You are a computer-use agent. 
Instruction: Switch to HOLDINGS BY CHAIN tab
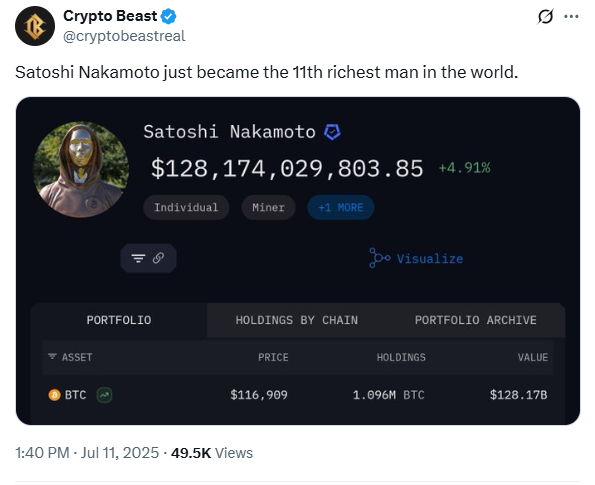click(x=297, y=320)
